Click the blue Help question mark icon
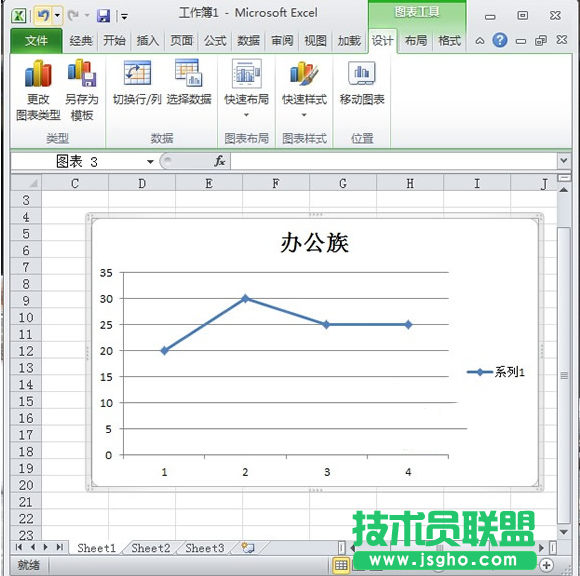580x576 pixels. pos(500,40)
